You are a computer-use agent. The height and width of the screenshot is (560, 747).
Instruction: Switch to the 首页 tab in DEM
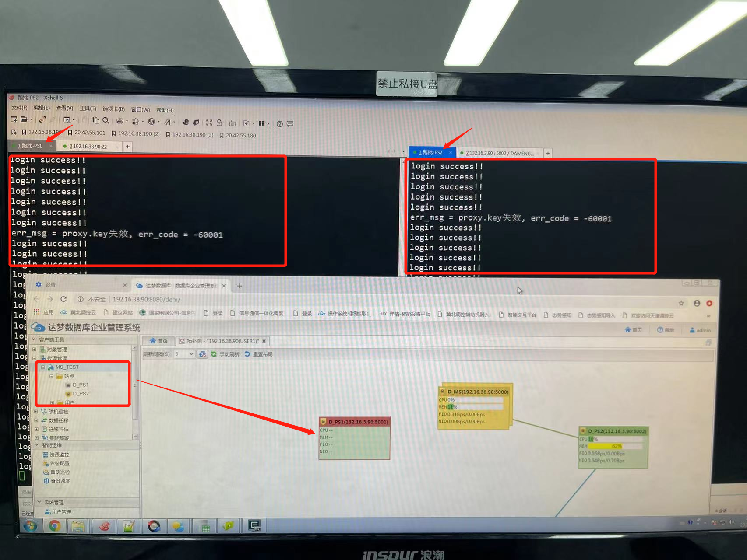pyautogui.click(x=159, y=340)
